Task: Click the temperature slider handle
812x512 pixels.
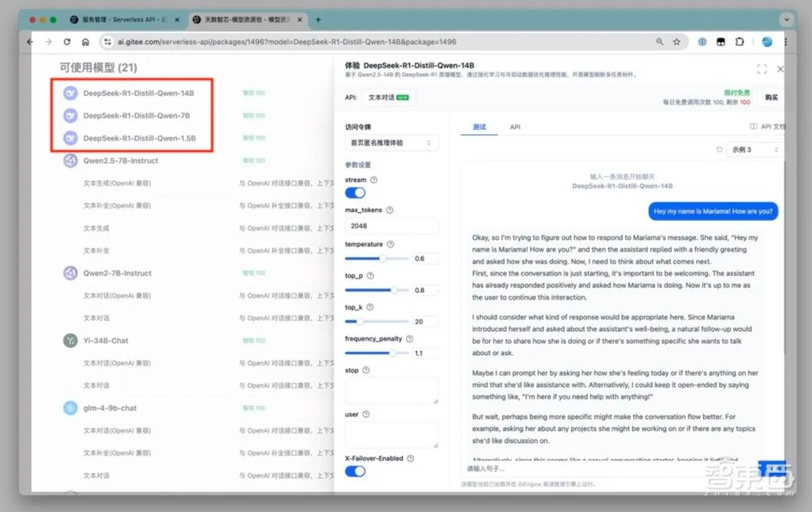Action: (383, 258)
